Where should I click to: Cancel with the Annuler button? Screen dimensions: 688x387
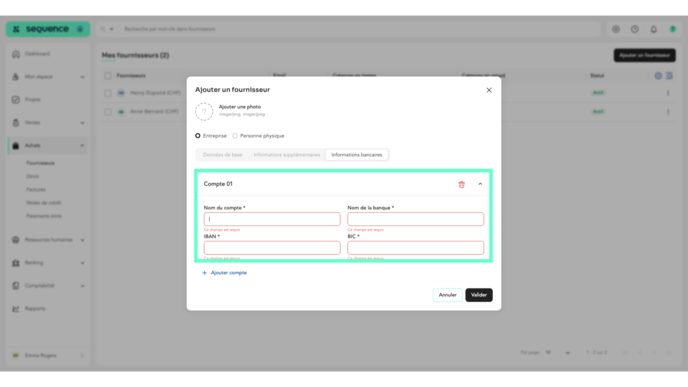pyautogui.click(x=448, y=295)
